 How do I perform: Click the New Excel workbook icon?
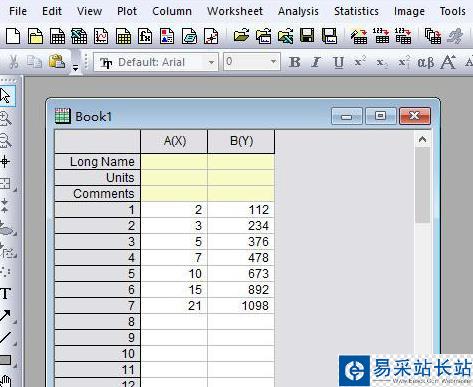point(79,36)
